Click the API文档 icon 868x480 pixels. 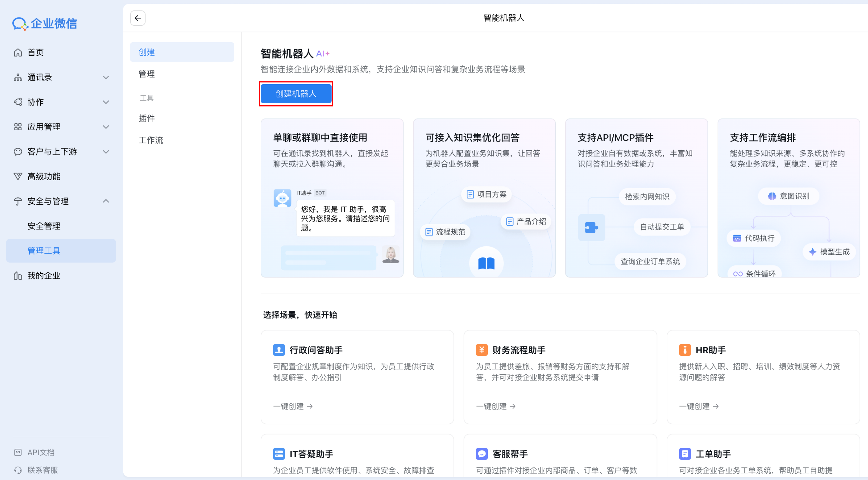18,452
